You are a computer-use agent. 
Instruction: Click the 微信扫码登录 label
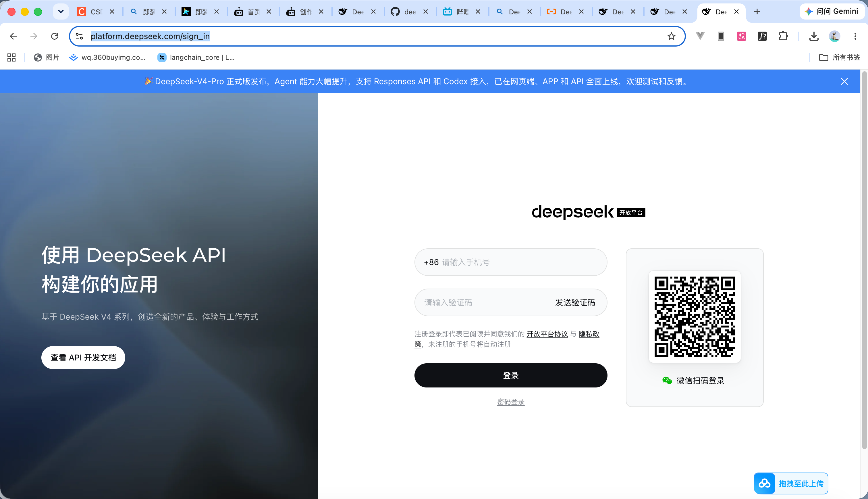700,380
